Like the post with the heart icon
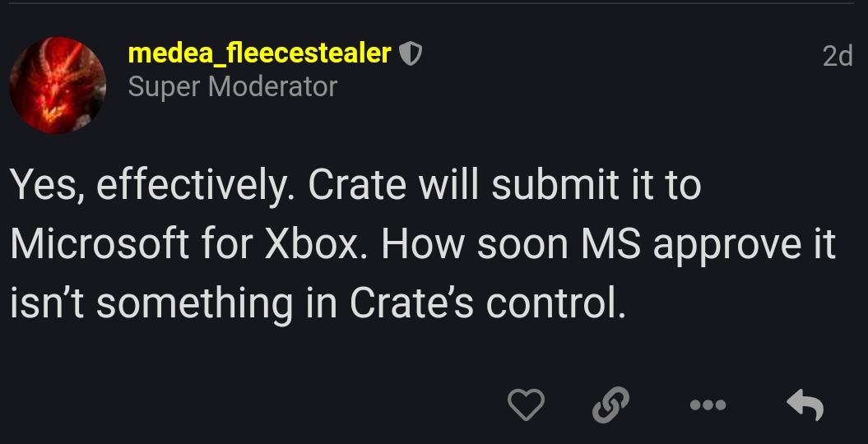Image resolution: width=868 pixels, height=444 pixels. point(526,405)
